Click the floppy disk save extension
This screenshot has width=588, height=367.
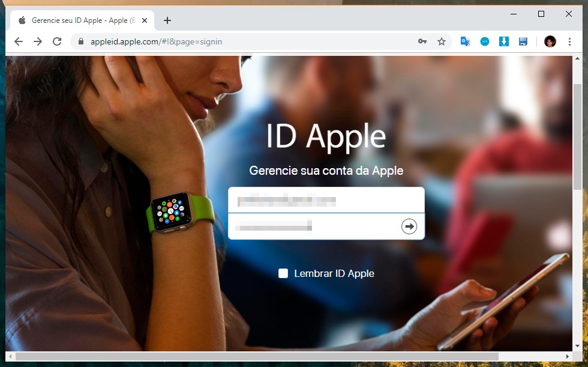click(523, 41)
